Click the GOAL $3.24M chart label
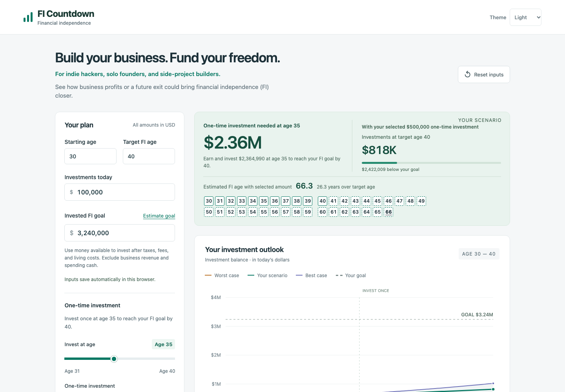 [x=477, y=315]
